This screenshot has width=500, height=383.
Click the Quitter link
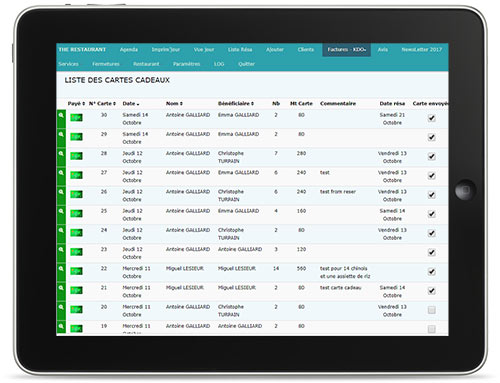[x=246, y=64]
